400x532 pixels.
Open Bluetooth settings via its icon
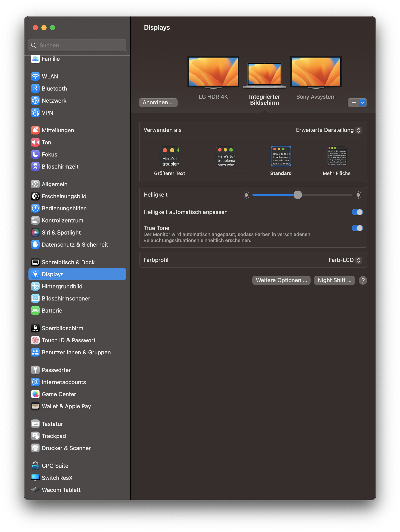(x=35, y=89)
